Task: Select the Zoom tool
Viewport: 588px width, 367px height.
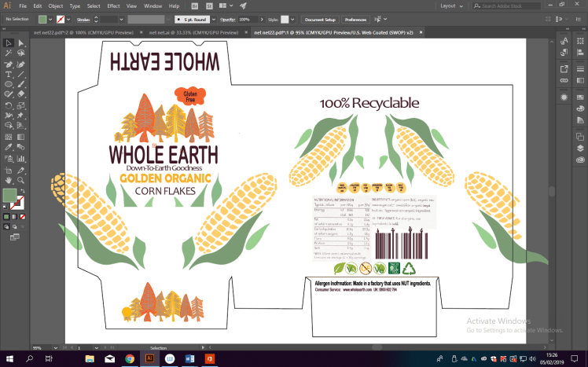Action: pos(21,180)
